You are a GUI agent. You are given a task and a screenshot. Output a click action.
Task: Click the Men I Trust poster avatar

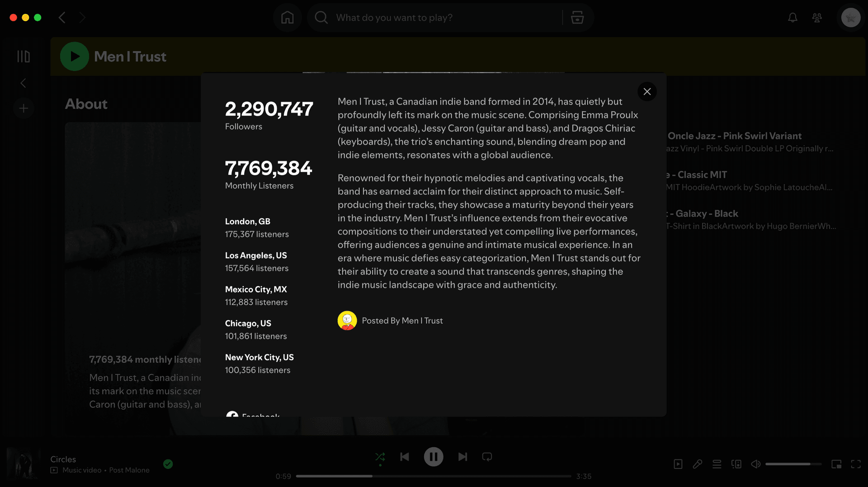[347, 321]
